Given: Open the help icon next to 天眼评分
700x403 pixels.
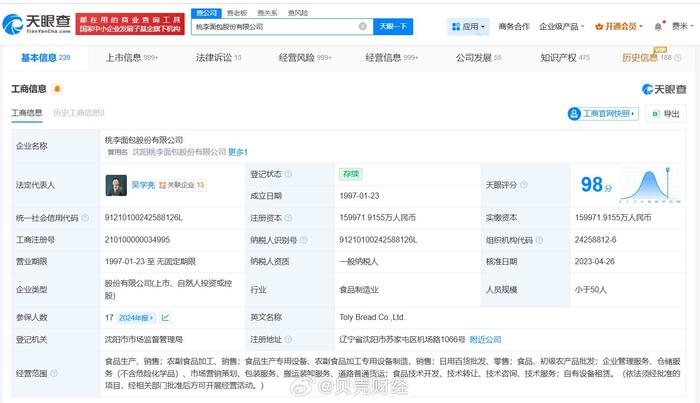Looking at the screenshot, I should pyautogui.click(x=524, y=185).
